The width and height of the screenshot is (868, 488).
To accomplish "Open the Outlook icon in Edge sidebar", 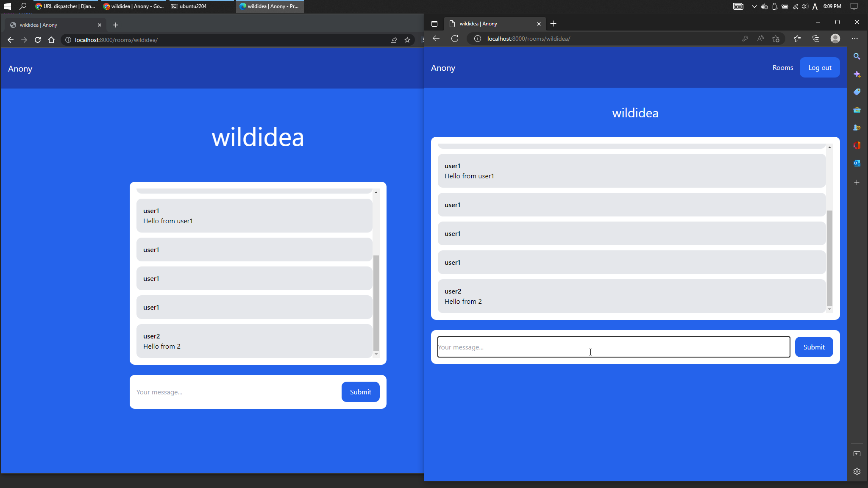I will [x=857, y=163].
